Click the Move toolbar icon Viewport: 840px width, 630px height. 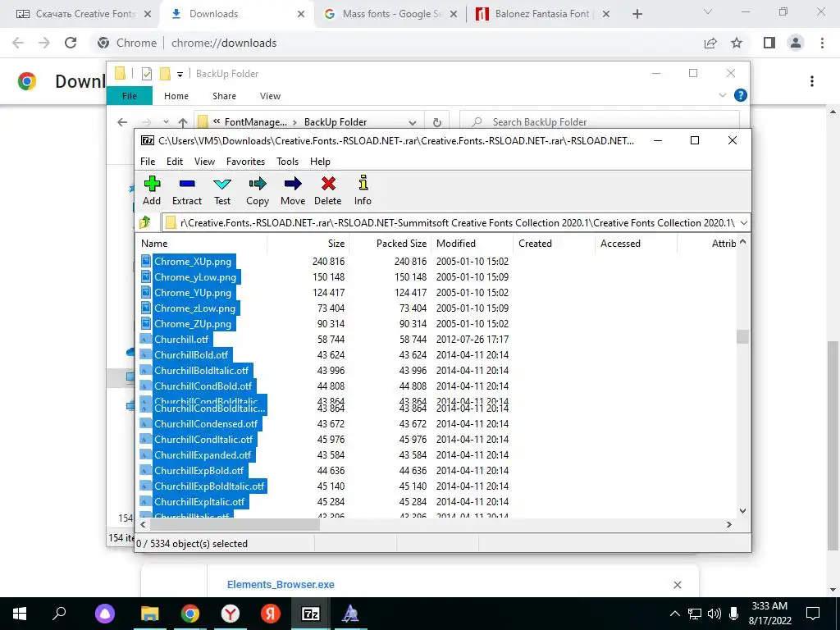(293, 190)
